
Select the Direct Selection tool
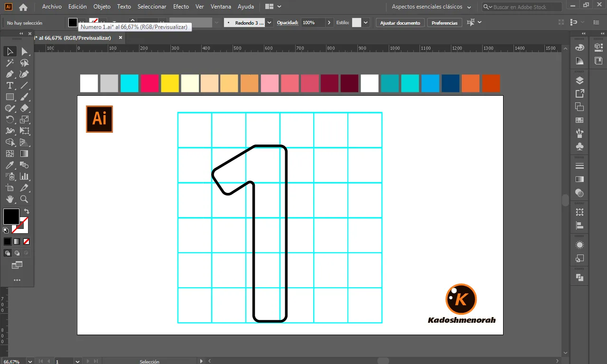coord(24,51)
